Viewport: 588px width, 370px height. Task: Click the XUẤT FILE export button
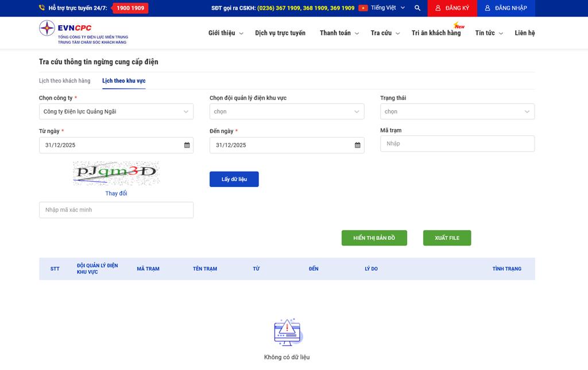pos(447,238)
